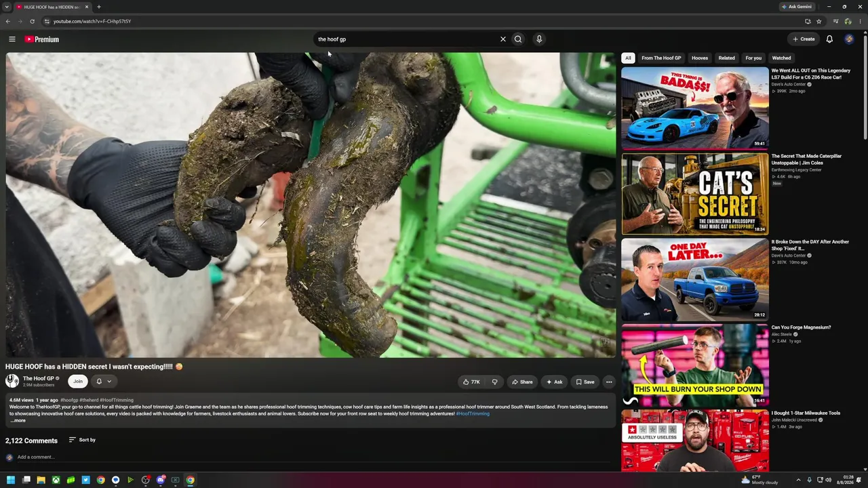Screen dimensions: 868x488
Task: Open more actions menu beside Save
Action: (609, 382)
